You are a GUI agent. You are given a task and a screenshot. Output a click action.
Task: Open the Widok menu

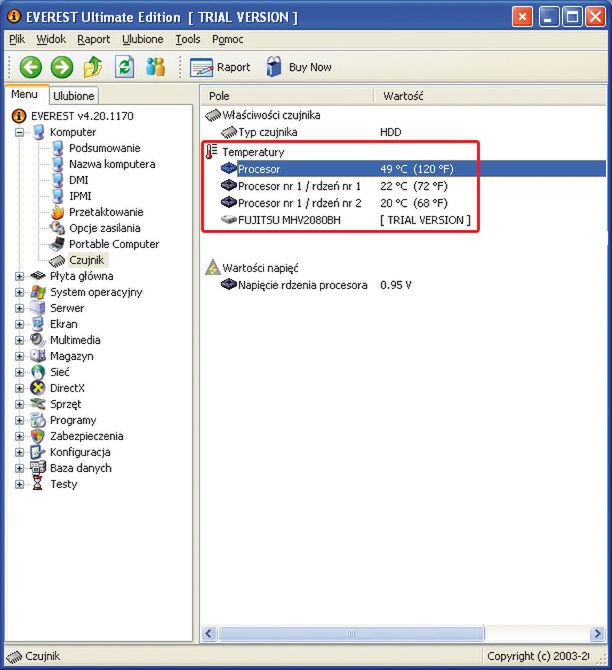pyautogui.click(x=51, y=39)
